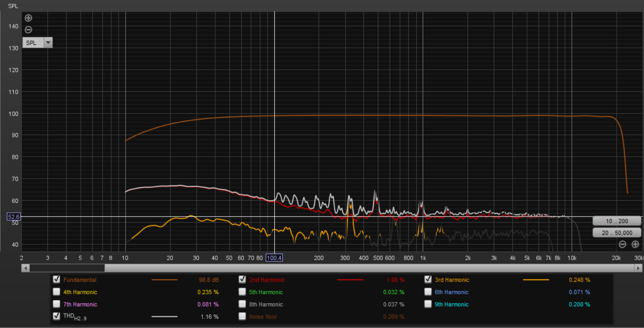Click the scrollbar right arrow
This screenshot has width=644, height=328.
pyautogui.click(x=638, y=268)
